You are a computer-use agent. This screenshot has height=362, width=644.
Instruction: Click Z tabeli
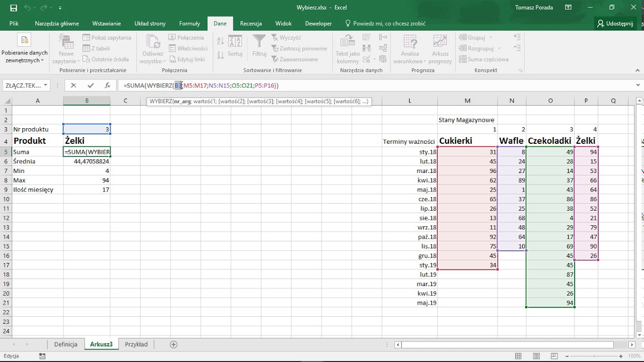pyautogui.click(x=97, y=48)
